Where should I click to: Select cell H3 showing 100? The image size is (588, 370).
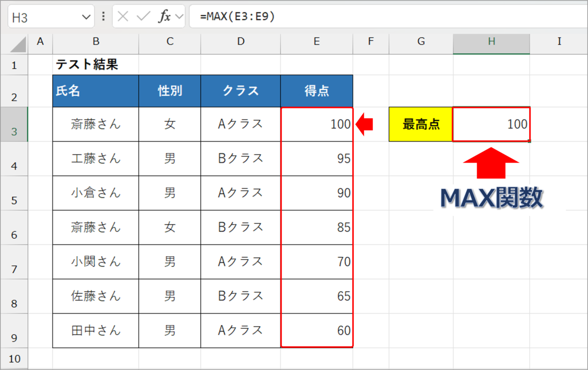click(x=491, y=125)
